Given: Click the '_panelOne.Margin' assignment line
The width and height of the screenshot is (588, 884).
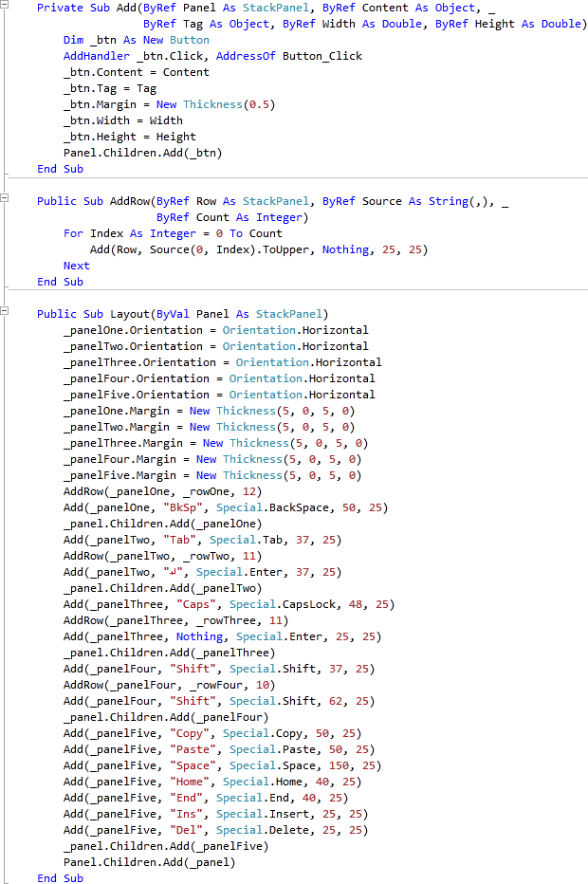Looking at the screenshot, I should 210,411.
